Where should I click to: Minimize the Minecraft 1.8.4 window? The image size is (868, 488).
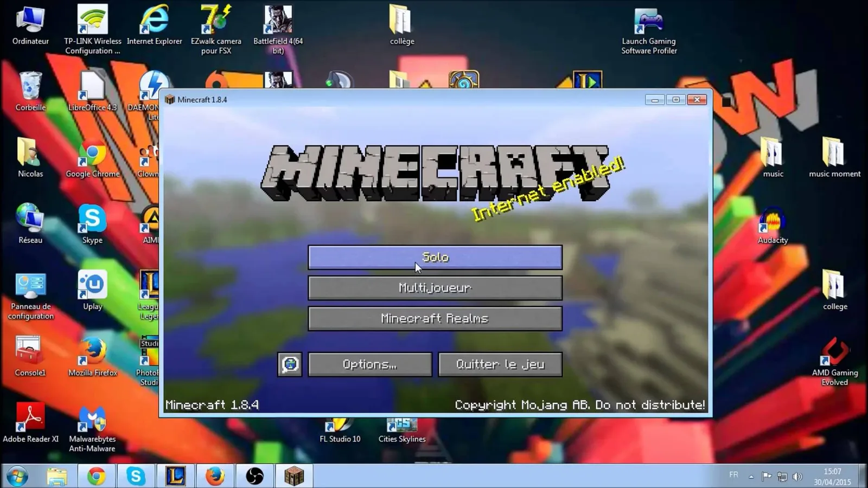coord(655,100)
